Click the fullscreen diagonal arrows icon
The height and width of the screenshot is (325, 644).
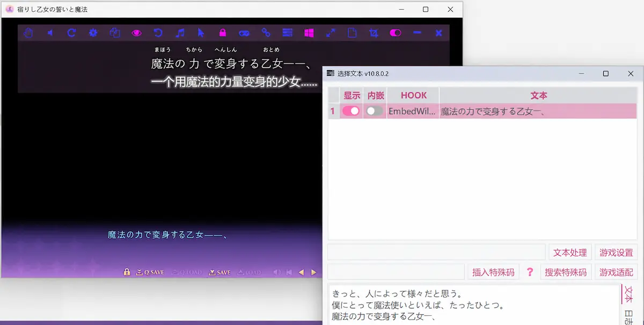(331, 33)
